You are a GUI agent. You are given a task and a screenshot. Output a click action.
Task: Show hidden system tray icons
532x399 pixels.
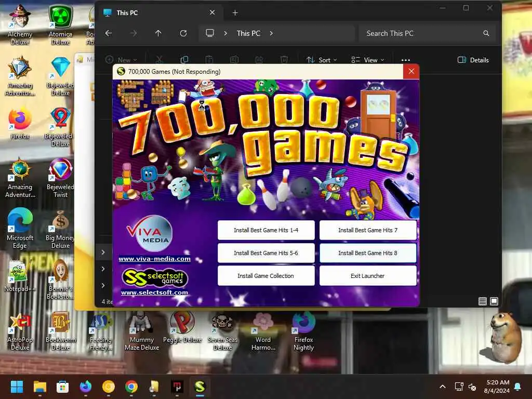pos(443,387)
